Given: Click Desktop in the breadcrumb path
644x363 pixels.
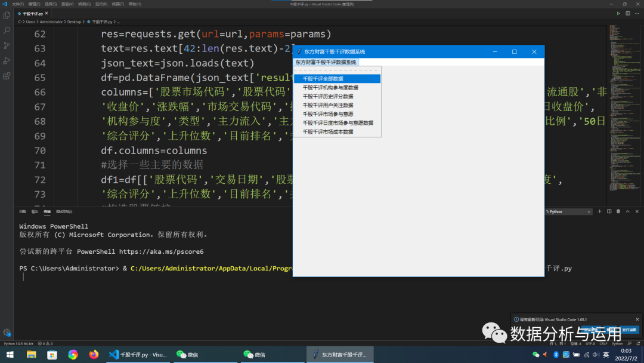Looking at the screenshot, I should pyautogui.click(x=74, y=21).
